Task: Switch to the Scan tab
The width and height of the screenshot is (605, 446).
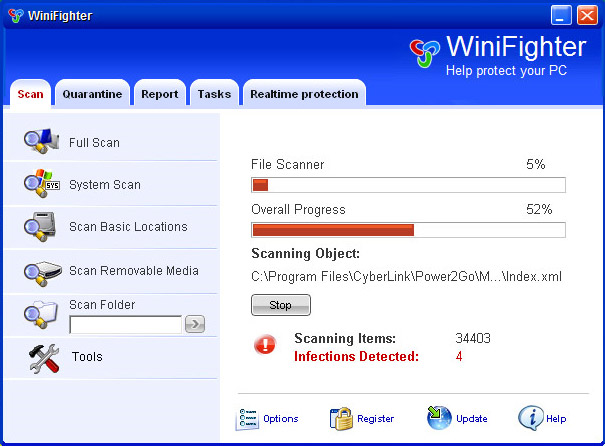Action: click(x=30, y=94)
